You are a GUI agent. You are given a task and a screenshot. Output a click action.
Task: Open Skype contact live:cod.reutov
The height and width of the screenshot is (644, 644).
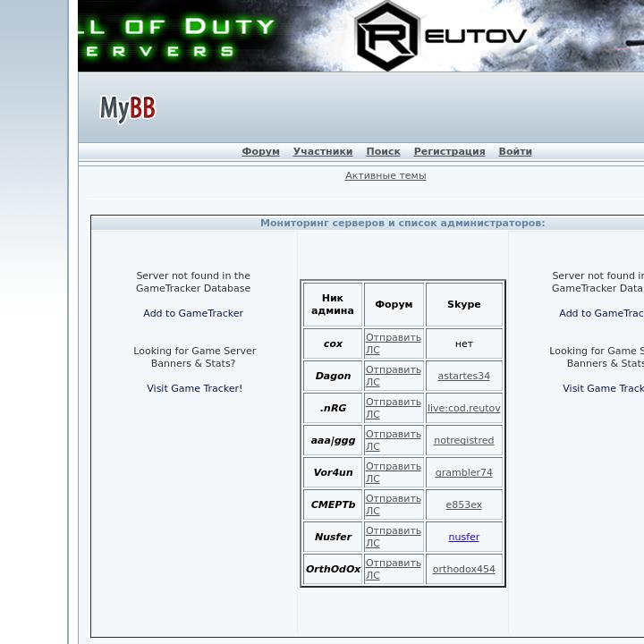463,408
